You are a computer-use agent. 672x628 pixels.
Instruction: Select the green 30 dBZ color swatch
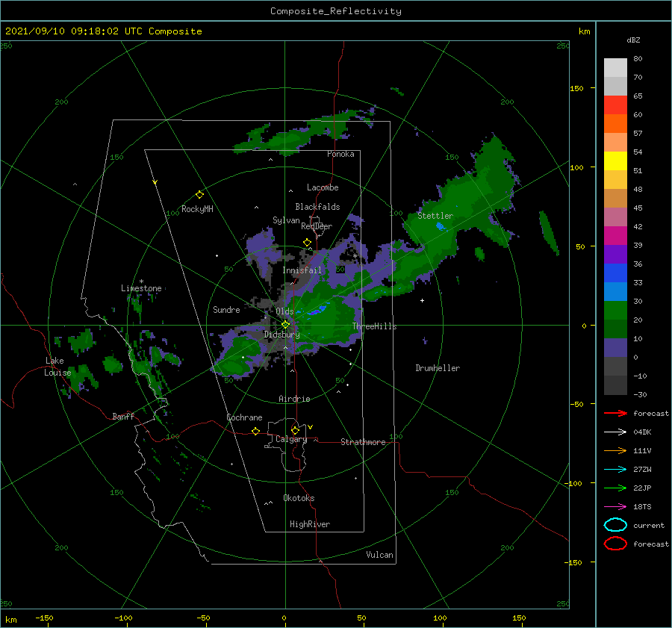coord(615,310)
